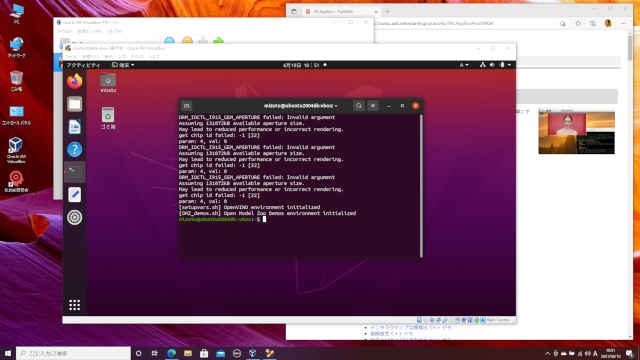The image size is (640, 360).
Task: Click the terminal window scrollbar
Action: 421,186
